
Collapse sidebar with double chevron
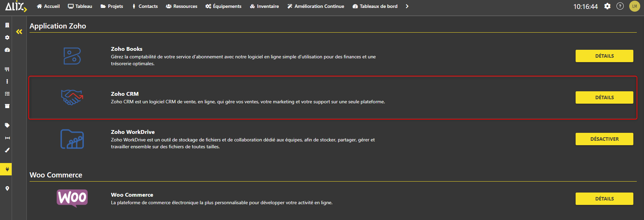pyautogui.click(x=19, y=32)
